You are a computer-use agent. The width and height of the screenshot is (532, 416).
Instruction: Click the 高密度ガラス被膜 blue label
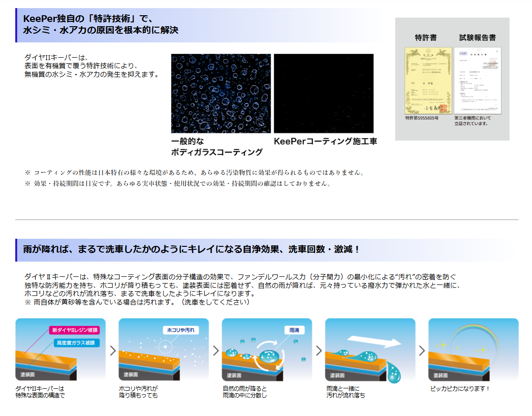76,343
